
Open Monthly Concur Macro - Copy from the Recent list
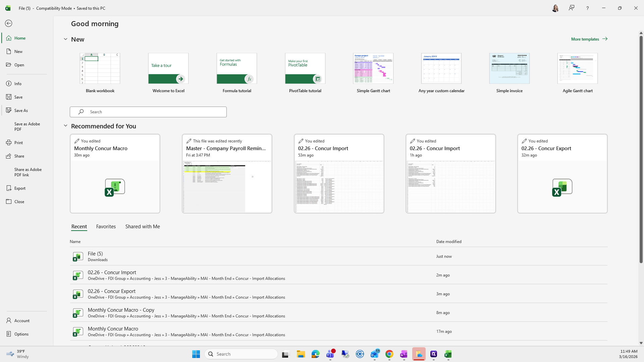121,310
